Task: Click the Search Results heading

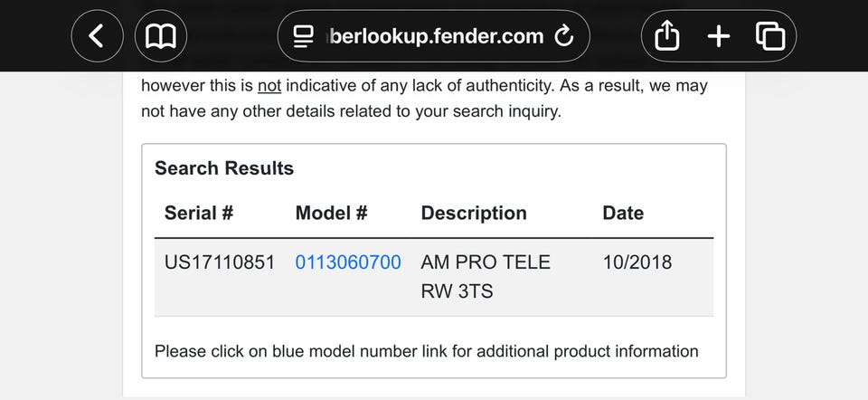Action: pyautogui.click(x=224, y=168)
